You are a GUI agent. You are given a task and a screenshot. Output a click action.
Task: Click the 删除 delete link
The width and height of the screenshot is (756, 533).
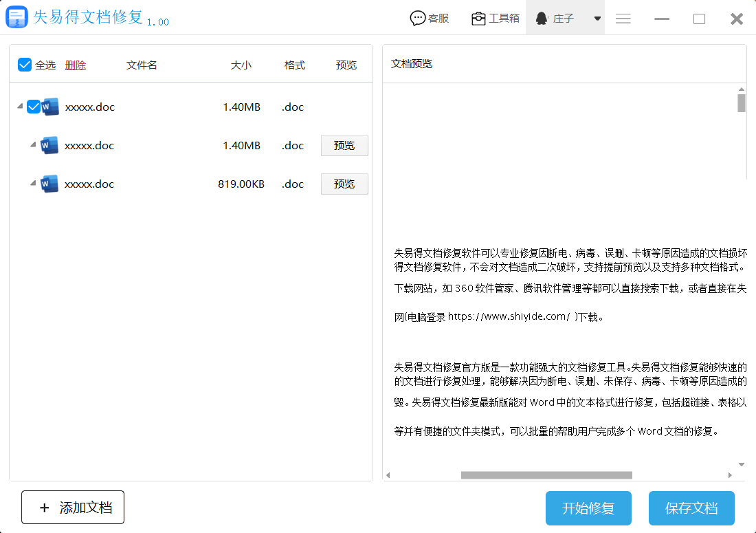coord(76,65)
